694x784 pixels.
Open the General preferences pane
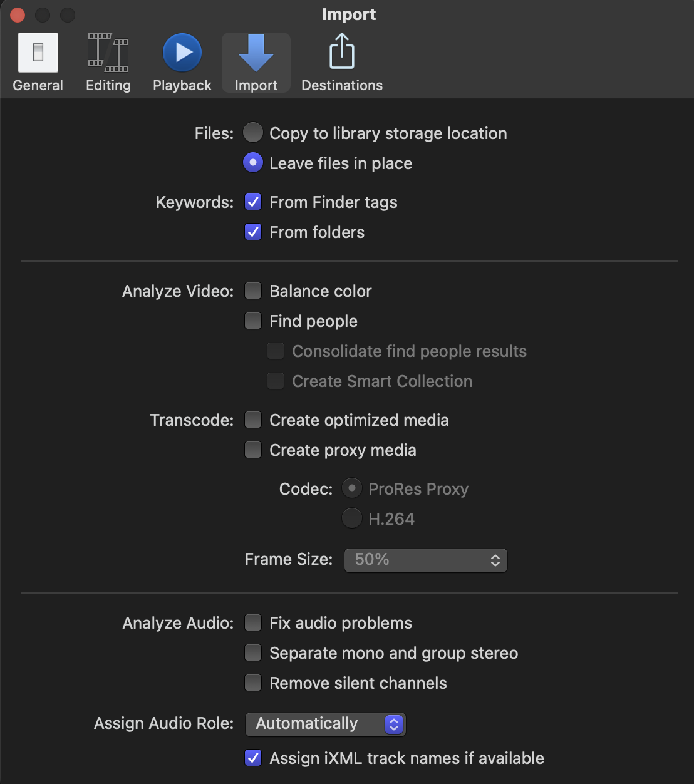38,59
